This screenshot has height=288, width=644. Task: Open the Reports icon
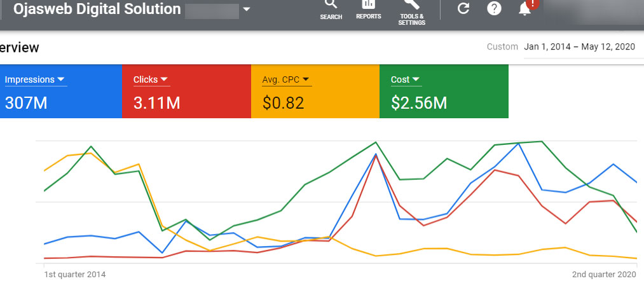pos(368,5)
